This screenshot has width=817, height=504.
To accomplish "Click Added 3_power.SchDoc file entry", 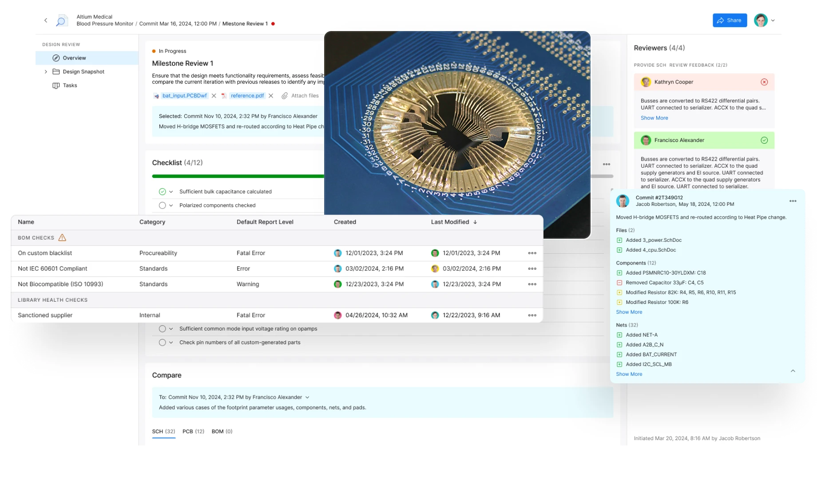I will (649, 240).
